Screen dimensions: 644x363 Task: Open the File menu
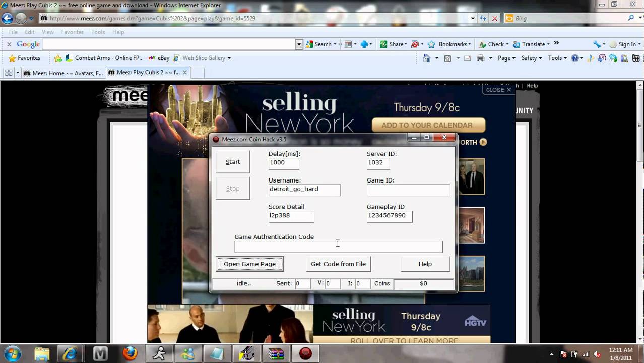[x=13, y=32]
